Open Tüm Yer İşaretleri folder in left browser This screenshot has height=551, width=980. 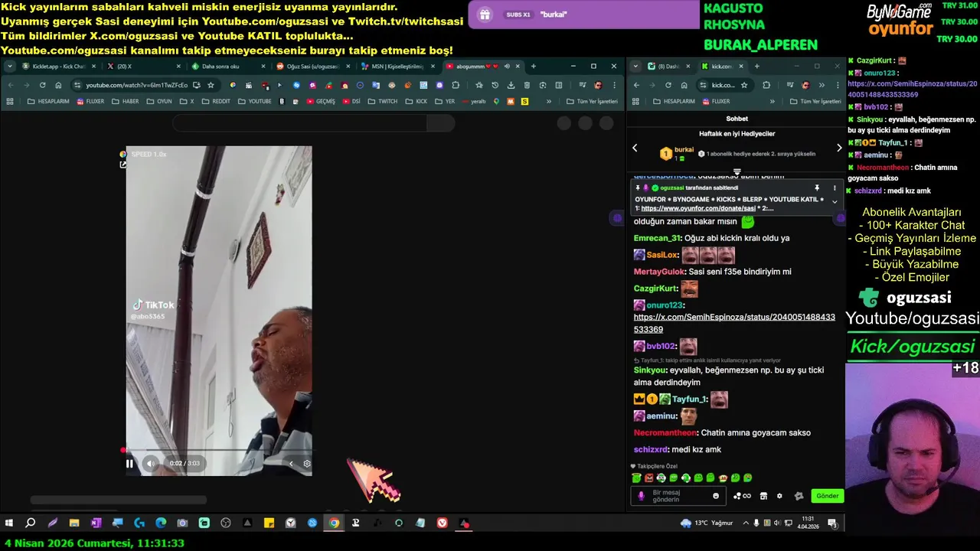tap(592, 101)
